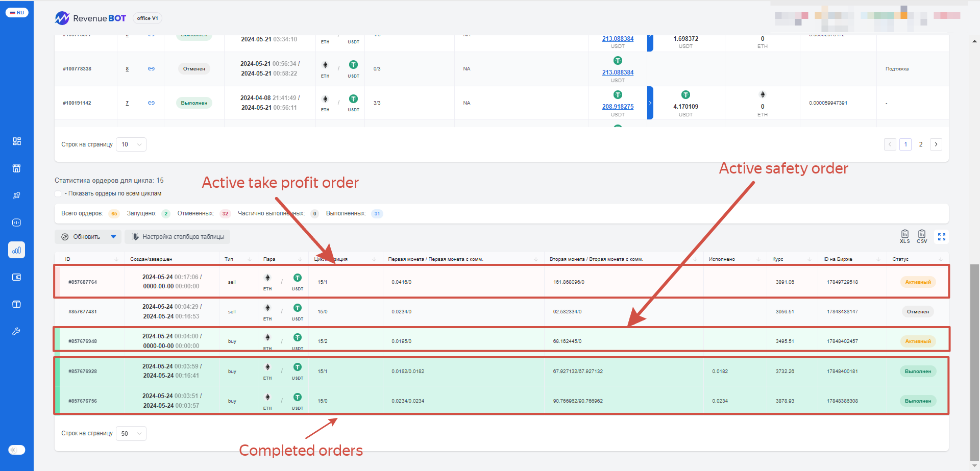Image resolution: width=980 pixels, height=471 pixels.
Task: Select the highlighted statistics chart icon in the sidebar
Action: click(17, 250)
